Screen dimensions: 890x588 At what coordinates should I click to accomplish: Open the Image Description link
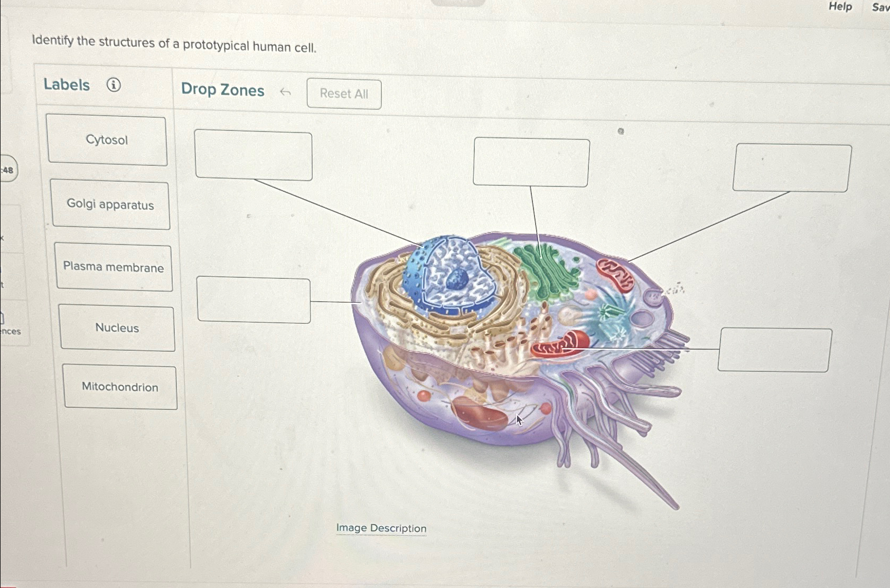tap(381, 528)
